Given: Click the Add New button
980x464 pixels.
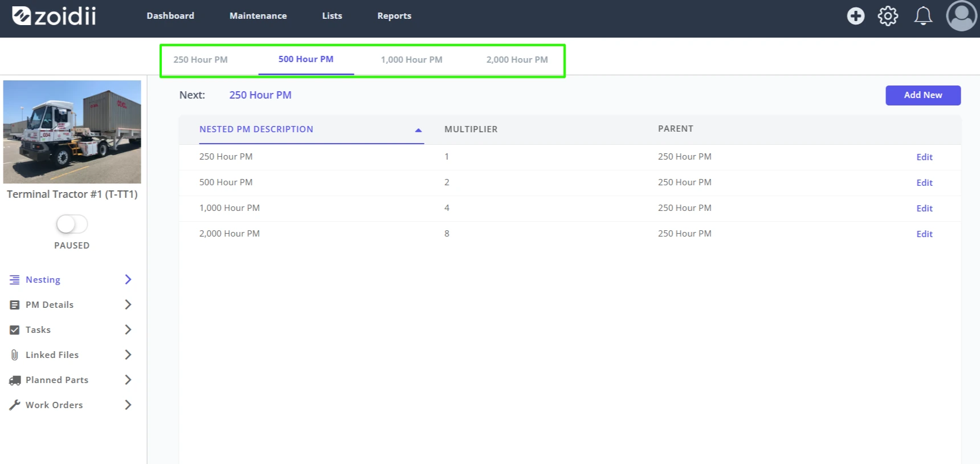Looking at the screenshot, I should 923,95.
